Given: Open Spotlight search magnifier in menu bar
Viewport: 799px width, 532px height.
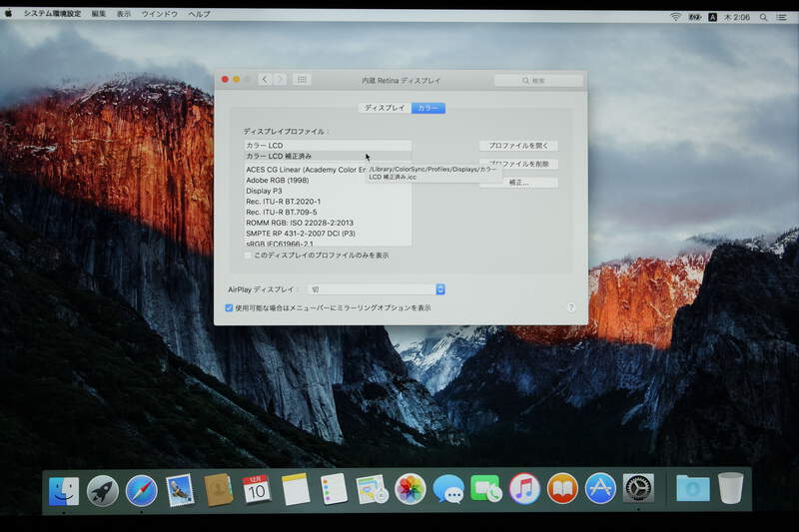Looking at the screenshot, I should pos(763,16).
